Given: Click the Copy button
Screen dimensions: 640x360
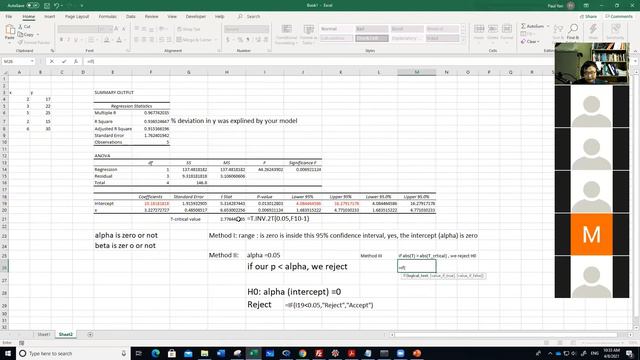Looking at the screenshot, I should pyautogui.click(x=26, y=35).
